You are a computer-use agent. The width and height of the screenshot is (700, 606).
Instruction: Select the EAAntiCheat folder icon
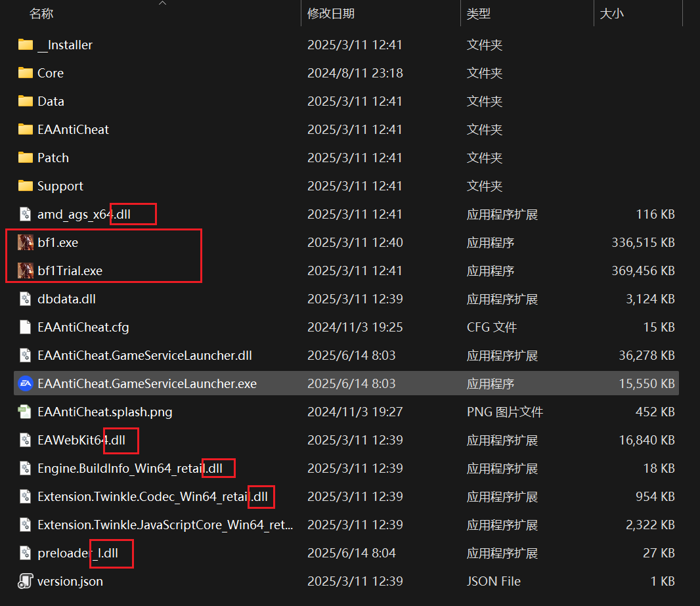26,129
